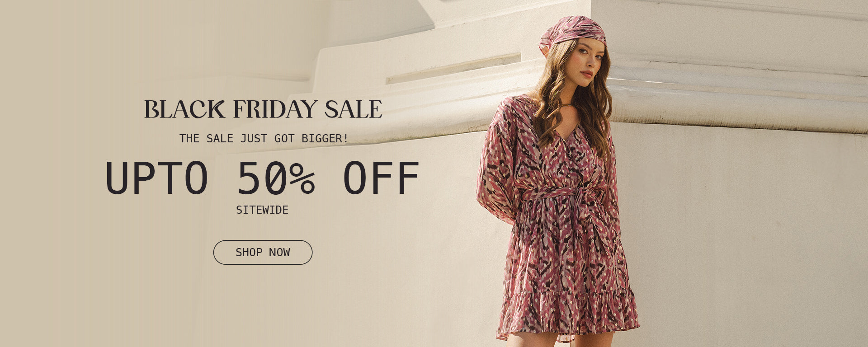The height and width of the screenshot is (347, 868).
Task: Select the BLACK FRIDAY SALE heading
Action: click(x=263, y=109)
